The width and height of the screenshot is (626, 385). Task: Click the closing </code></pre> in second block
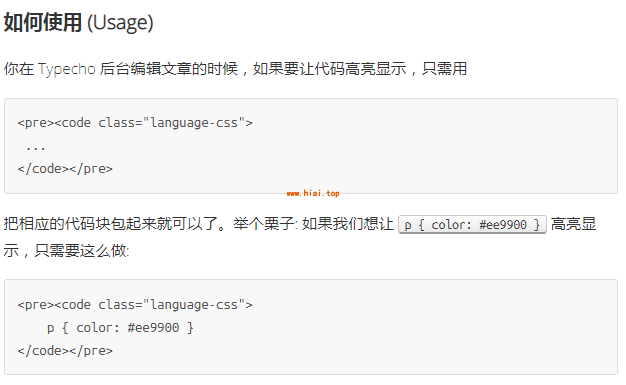[65, 351]
